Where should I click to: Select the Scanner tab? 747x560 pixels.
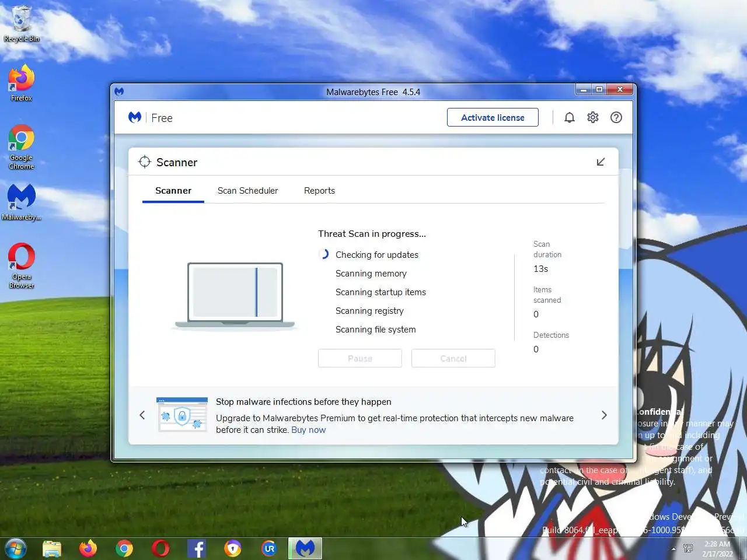click(173, 191)
